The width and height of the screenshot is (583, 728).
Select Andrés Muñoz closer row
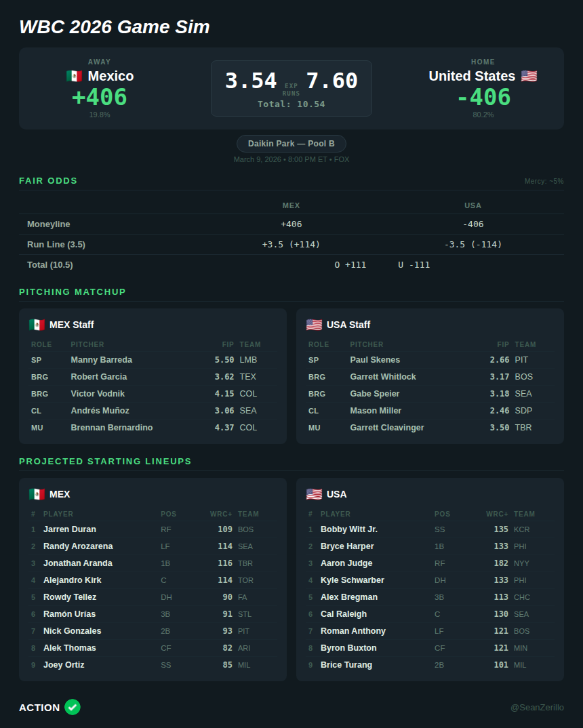(100, 411)
